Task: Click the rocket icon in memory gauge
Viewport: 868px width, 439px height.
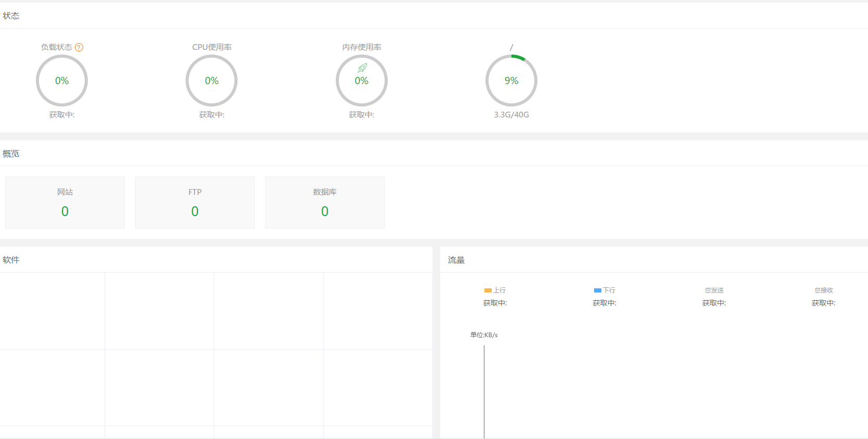Action: pos(362,68)
